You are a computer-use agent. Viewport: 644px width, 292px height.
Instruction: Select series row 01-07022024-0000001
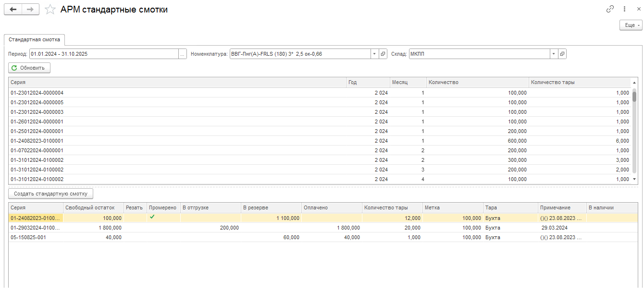coord(37,151)
